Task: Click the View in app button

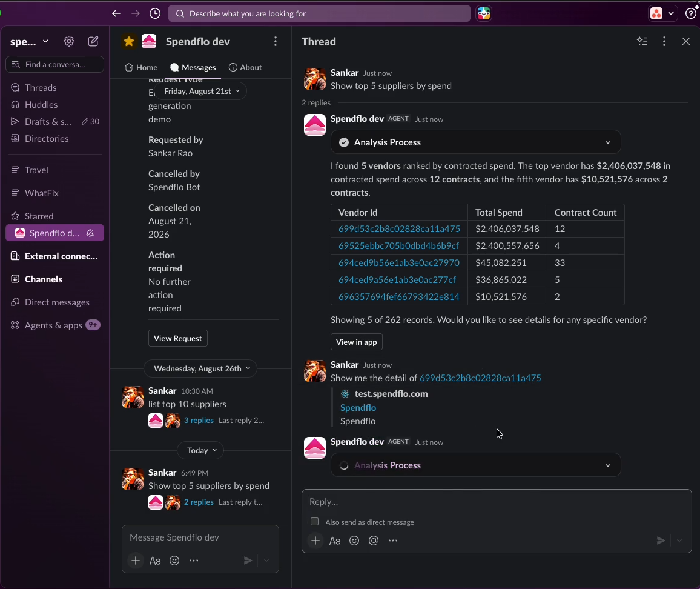Action: pyautogui.click(x=356, y=342)
